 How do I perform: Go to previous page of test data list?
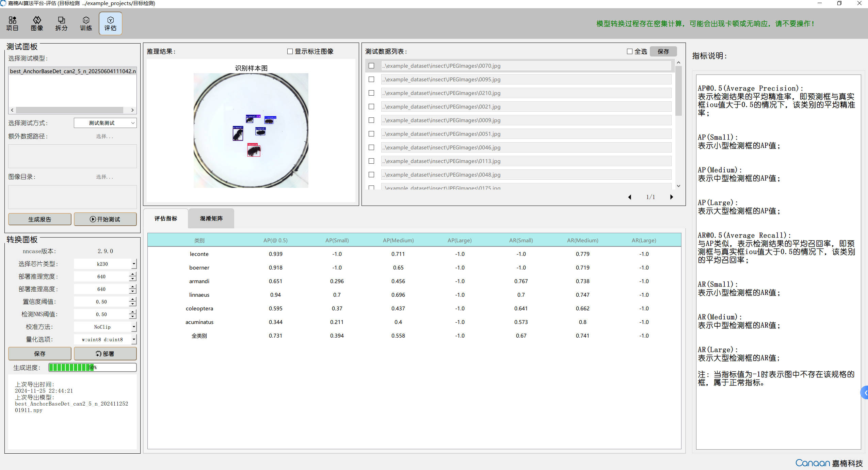tap(629, 197)
